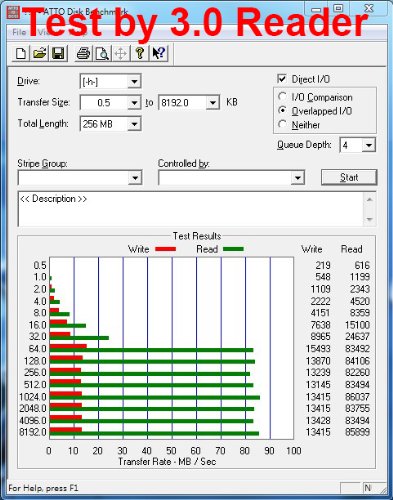Click the read value 15100
393x500 pixels.
(x=357, y=325)
